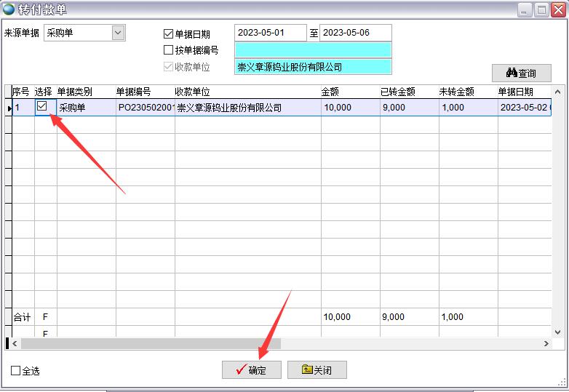This screenshot has height=392, width=569.
Task: Open the 来源单据 dropdown list
Action: pos(118,33)
